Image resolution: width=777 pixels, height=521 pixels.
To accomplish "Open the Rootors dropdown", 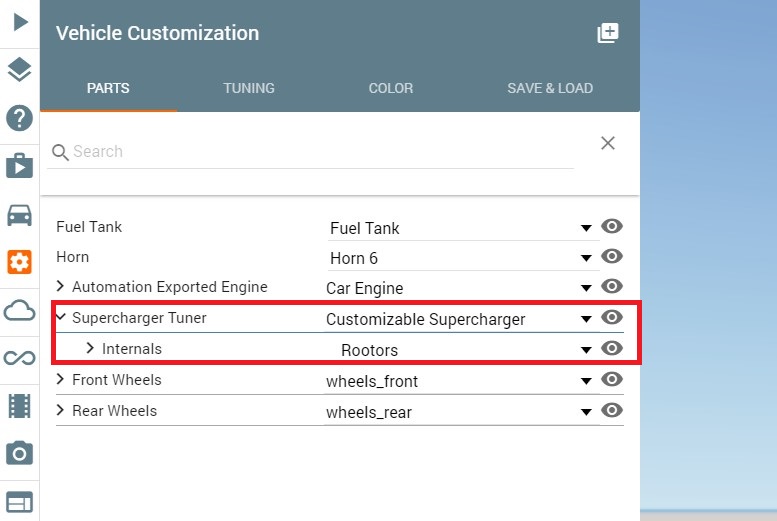I will [x=468, y=350].
